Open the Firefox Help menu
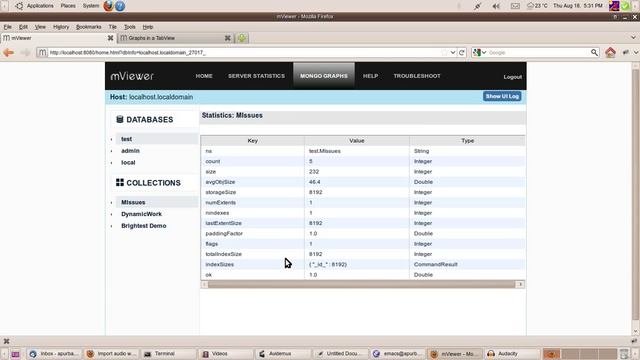Image resolution: width=640 pixels, height=360 pixels. click(x=148, y=27)
